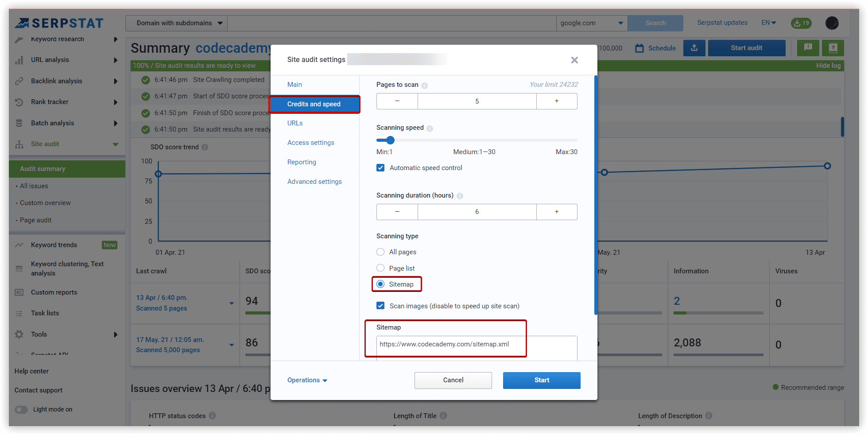868x435 pixels.
Task: Click the Backlink analysis link icon
Action: click(19, 81)
